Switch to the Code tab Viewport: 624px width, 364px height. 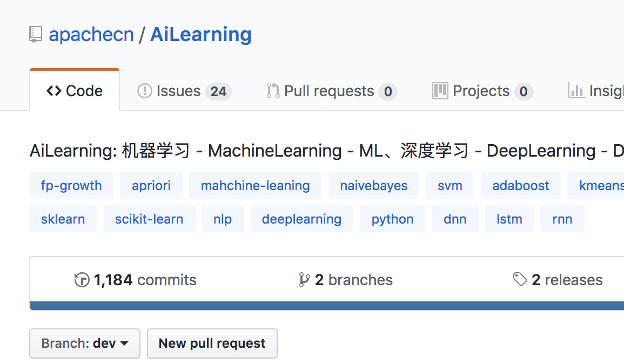[x=75, y=91]
